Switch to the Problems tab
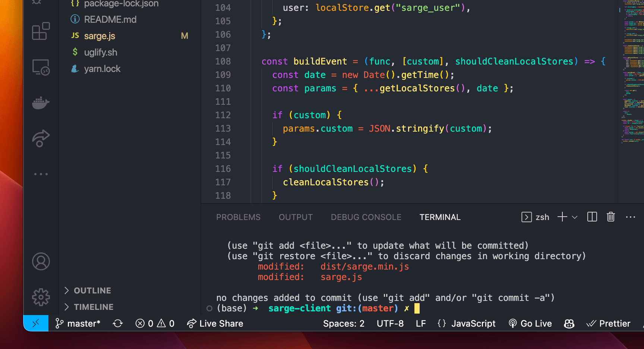This screenshot has width=644, height=349. [x=238, y=217]
